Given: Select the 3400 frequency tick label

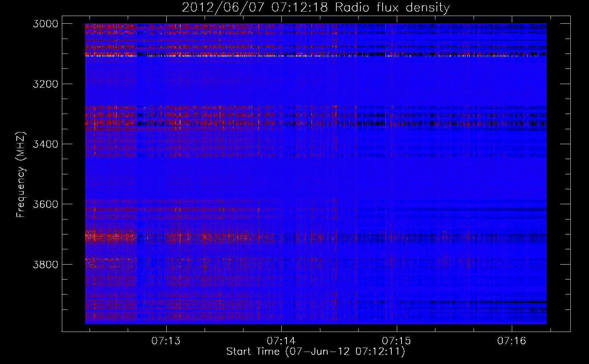Looking at the screenshot, I should (x=46, y=144).
